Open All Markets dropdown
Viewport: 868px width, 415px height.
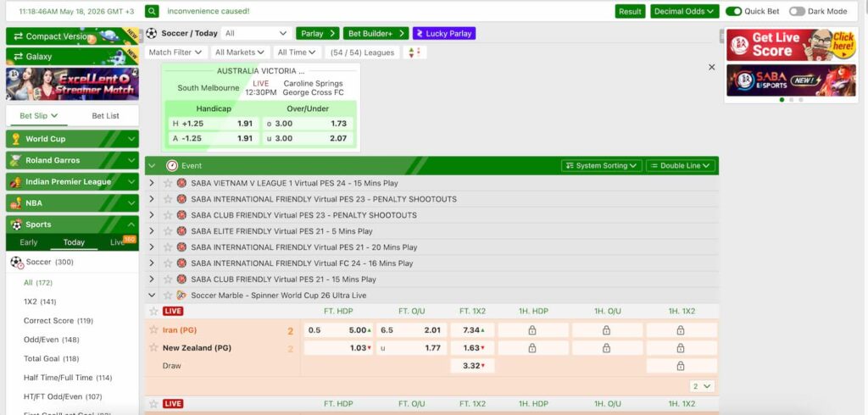tap(240, 53)
